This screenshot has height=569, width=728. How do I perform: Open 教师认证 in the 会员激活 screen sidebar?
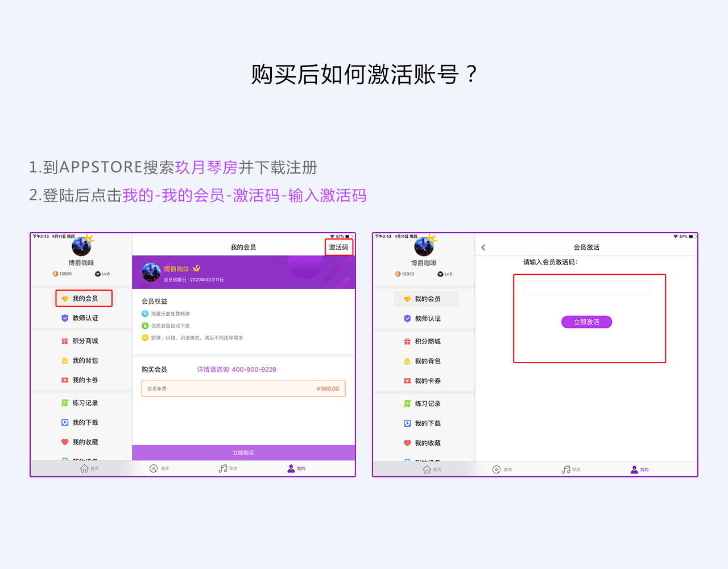(422, 319)
